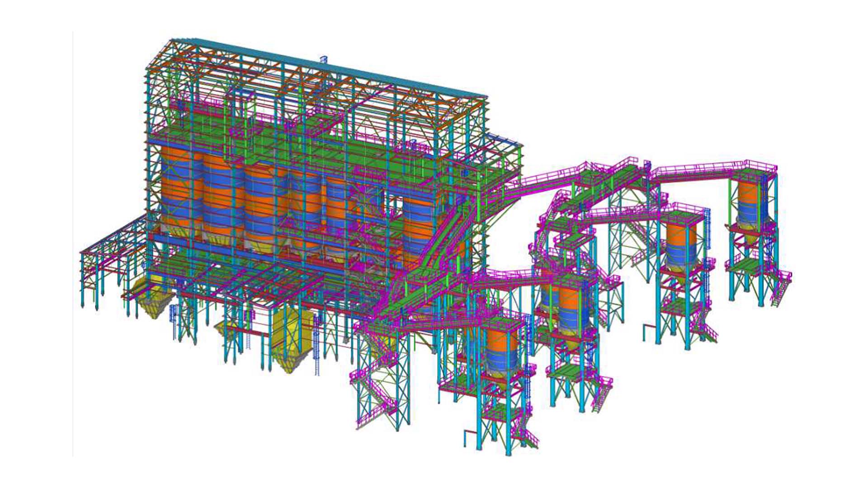Click the standalone silo on far-right tower
Viewport: 868px width, 488px height.
click(750, 203)
